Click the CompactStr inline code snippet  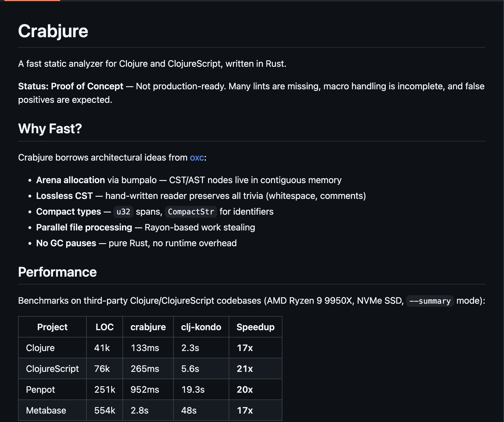point(191,212)
